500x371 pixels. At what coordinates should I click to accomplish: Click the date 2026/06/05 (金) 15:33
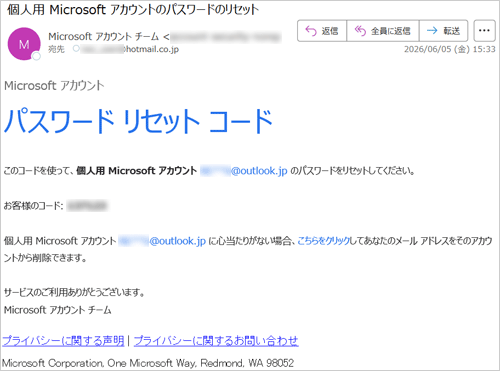coord(450,49)
